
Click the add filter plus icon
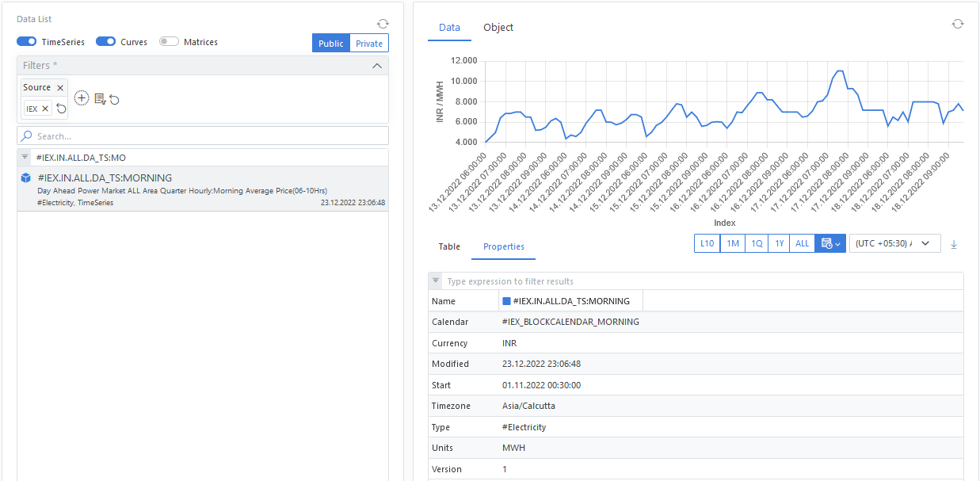coord(82,98)
